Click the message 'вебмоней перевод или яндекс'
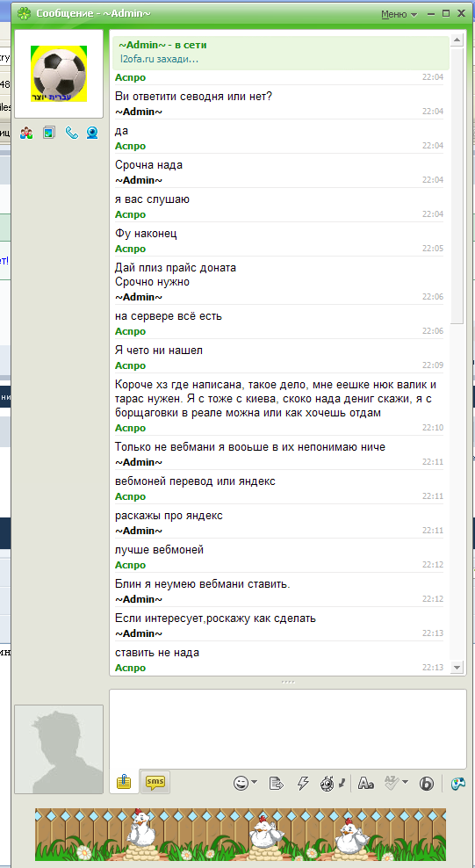The image size is (475, 868). pos(195,481)
